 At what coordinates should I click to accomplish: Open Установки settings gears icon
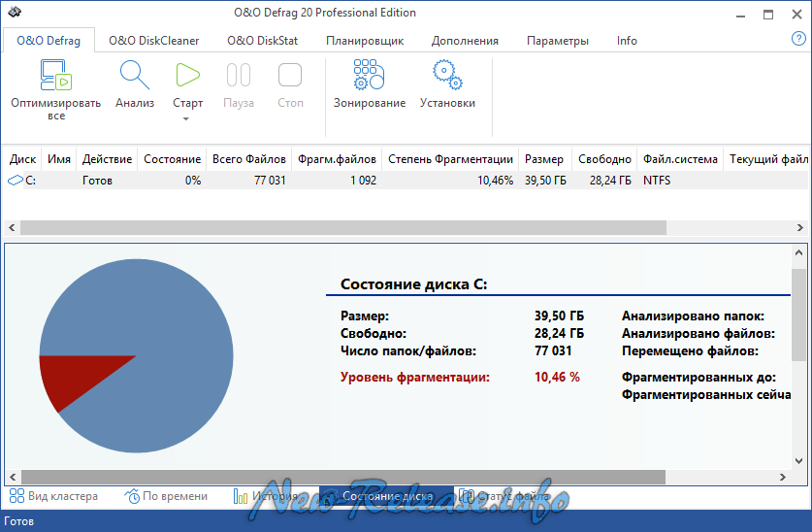point(447,75)
